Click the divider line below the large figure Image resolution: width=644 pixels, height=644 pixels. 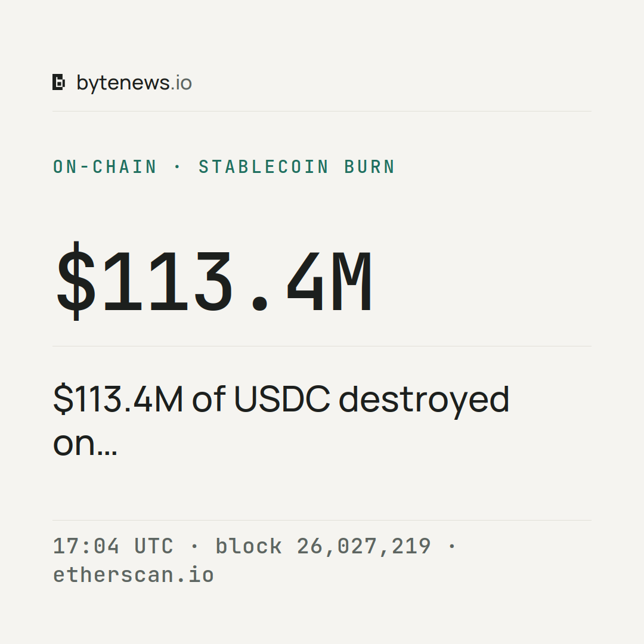(322, 346)
